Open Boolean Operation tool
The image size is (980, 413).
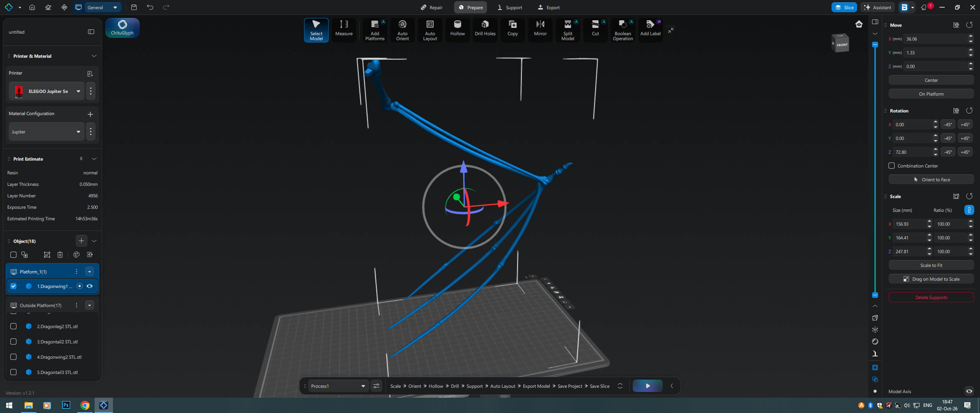pos(622,30)
